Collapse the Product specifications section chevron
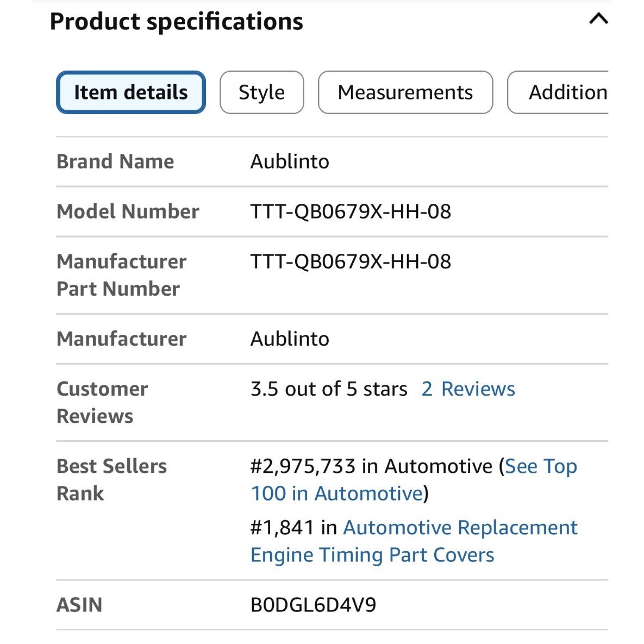The image size is (644, 644). 598,20
